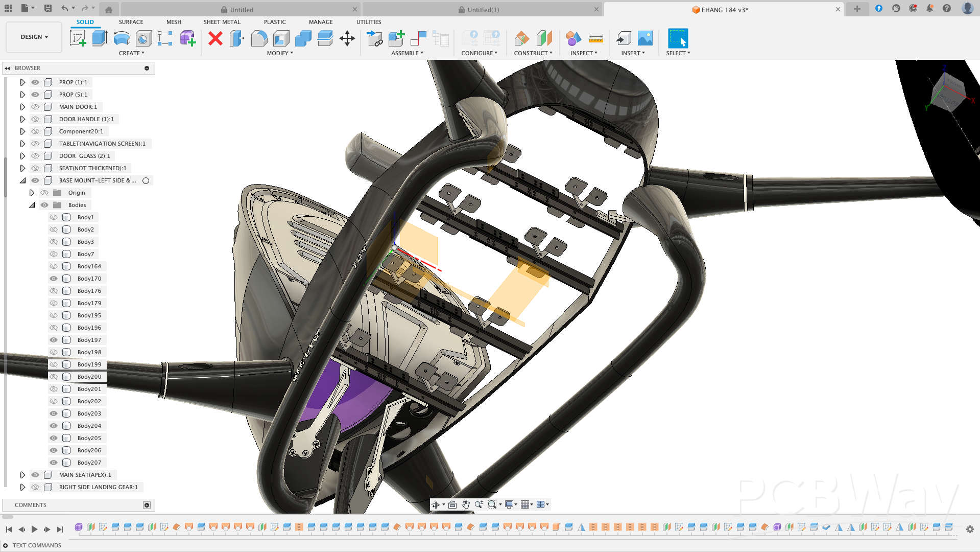Click the Fillet tool icon
The image size is (980, 552).
point(259,38)
